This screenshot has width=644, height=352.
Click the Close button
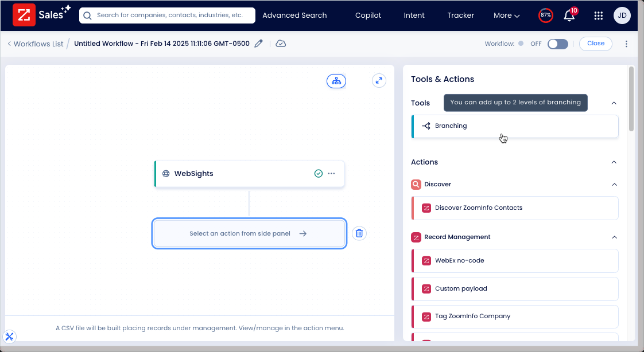point(596,44)
